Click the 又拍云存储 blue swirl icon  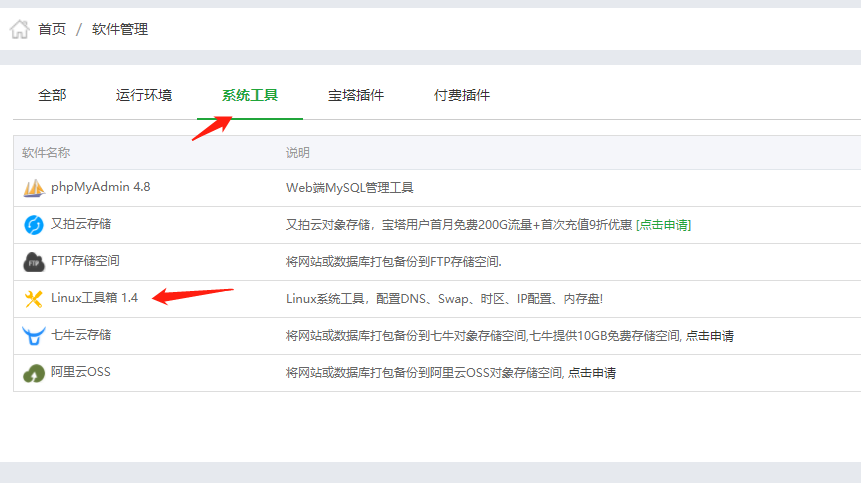(x=33, y=225)
